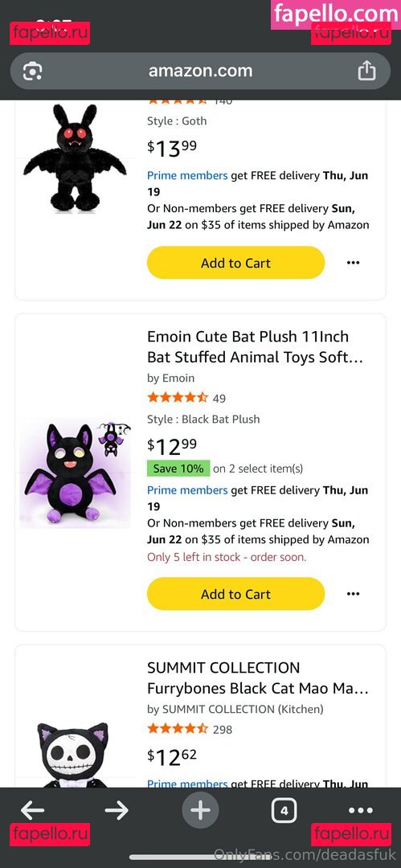The width and height of the screenshot is (401, 868).
Task: View the purple bat plush product image
Action: [x=75, y=473]
